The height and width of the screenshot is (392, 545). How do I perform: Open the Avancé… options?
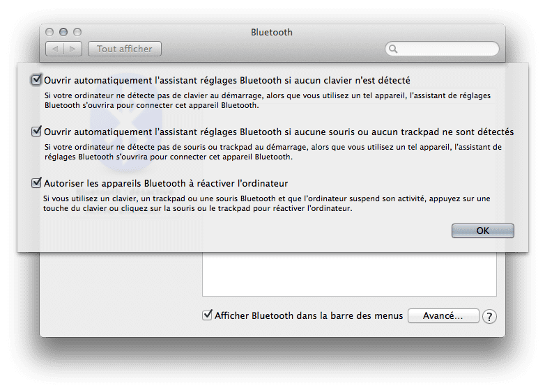click(443, 316)
